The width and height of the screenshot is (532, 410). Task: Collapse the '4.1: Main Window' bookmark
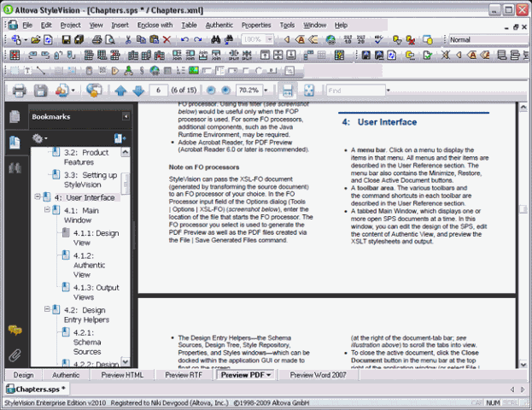pos(47,210)
